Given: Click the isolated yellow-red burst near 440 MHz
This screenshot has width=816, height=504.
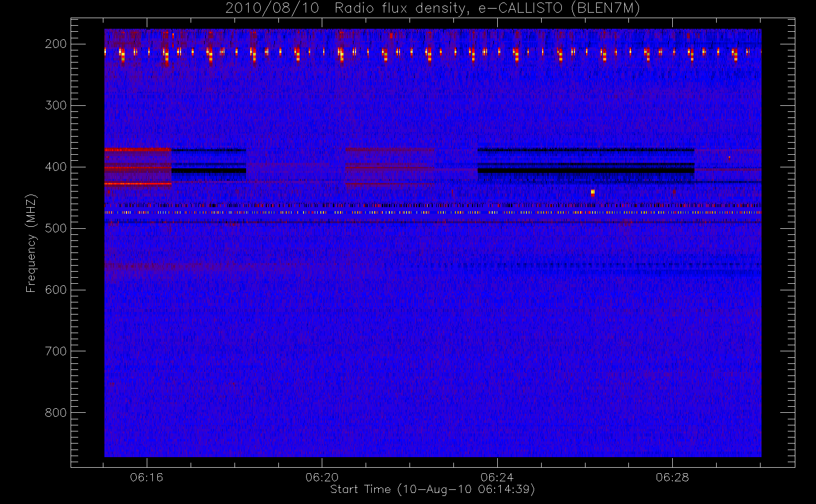Looking at the screenshot, I should [x=593, y=193].
